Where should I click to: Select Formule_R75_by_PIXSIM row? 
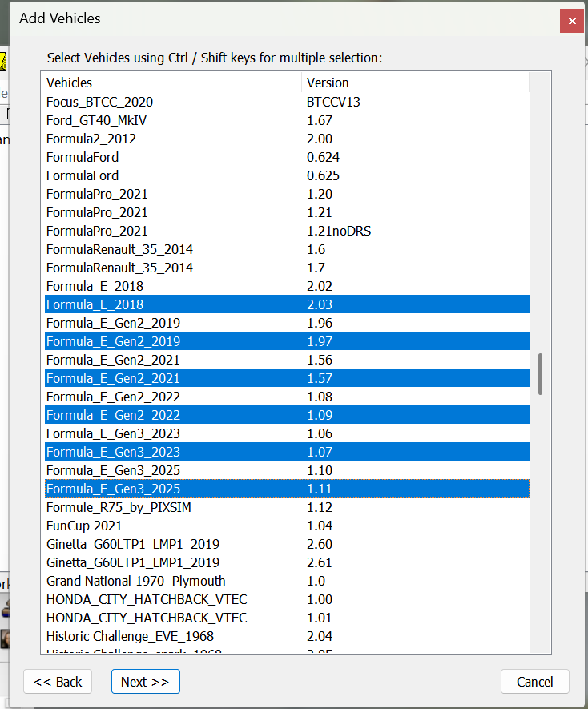click(288, 507)
